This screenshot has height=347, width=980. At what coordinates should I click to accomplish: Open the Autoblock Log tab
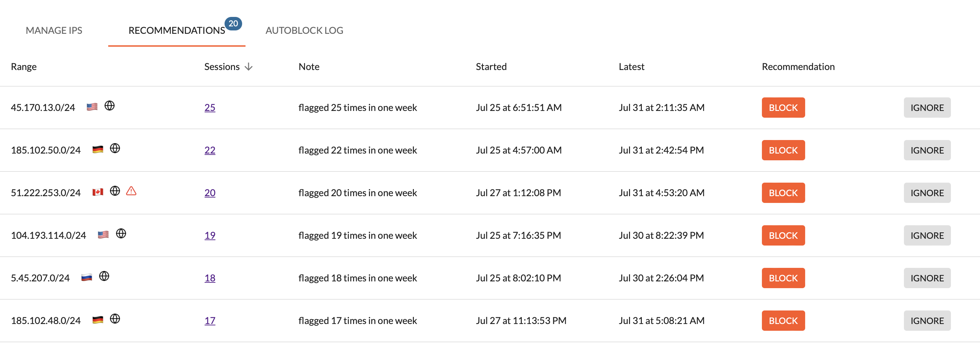point(304,30)
